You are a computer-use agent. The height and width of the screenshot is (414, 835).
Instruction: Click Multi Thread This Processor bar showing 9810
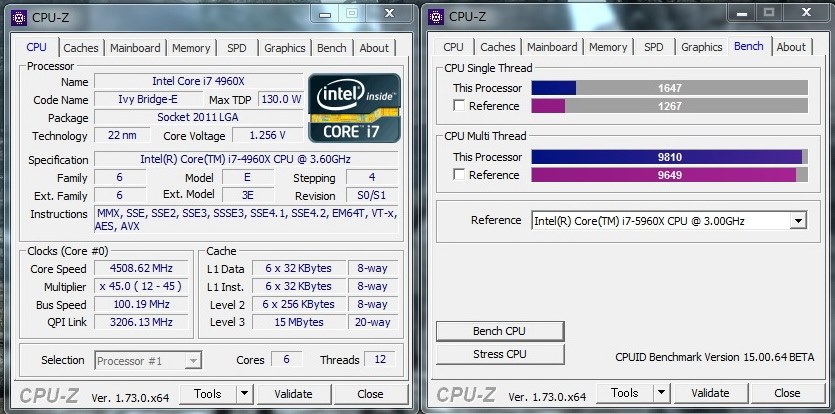[x=669, y=157]
